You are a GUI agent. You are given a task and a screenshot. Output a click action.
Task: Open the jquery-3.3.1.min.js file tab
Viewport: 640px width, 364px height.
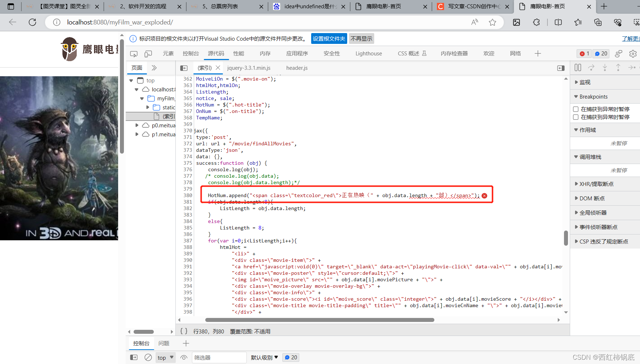point(249,68)
